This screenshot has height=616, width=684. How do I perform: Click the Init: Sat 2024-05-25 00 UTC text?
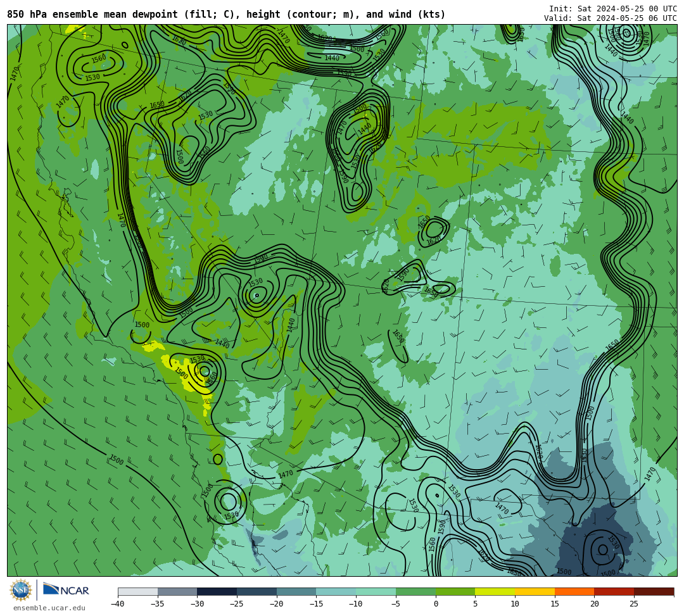(x=613, y=9)
